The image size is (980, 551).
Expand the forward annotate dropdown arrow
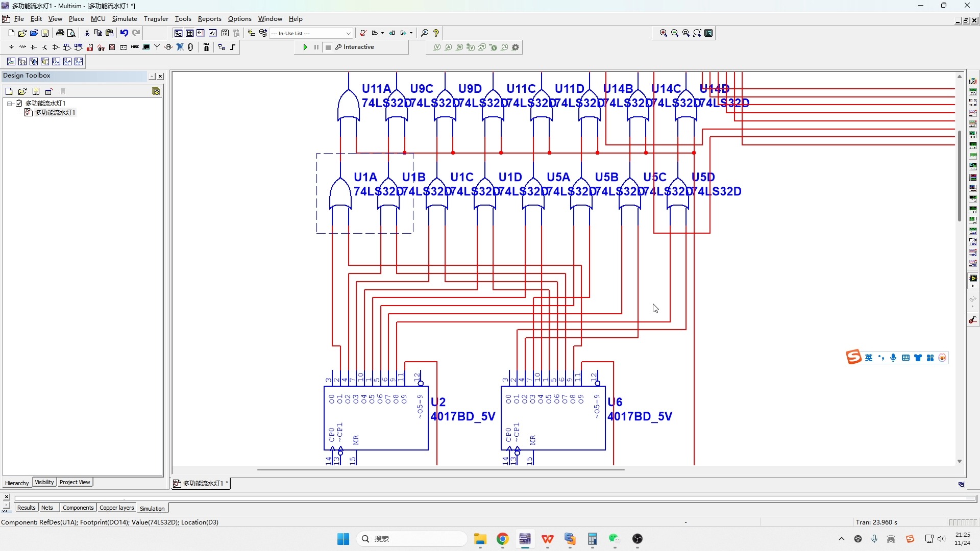(x=411, y=33)
